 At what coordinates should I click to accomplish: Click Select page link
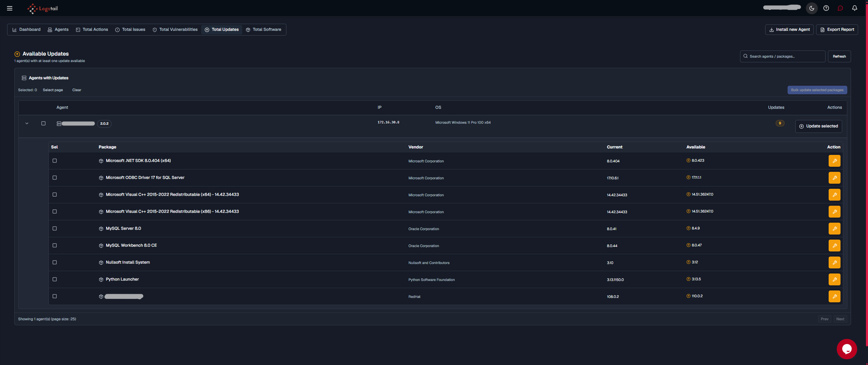tap(53, 90)
